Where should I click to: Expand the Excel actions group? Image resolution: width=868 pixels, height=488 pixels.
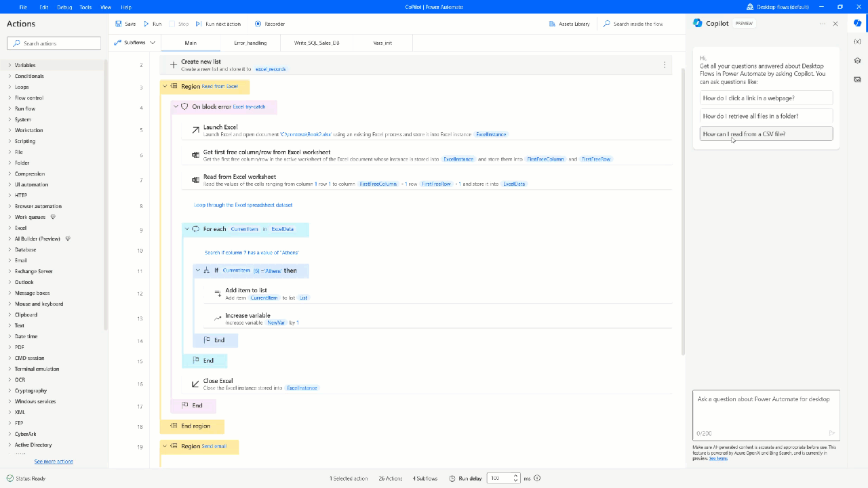tap(8, 228)
